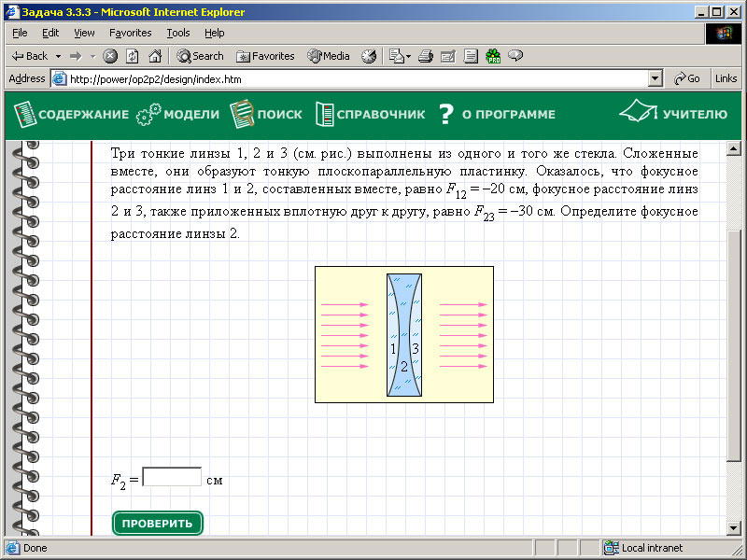Click the Done status bar page icon
The image size is (747, 560).
[x=12, y=548]
